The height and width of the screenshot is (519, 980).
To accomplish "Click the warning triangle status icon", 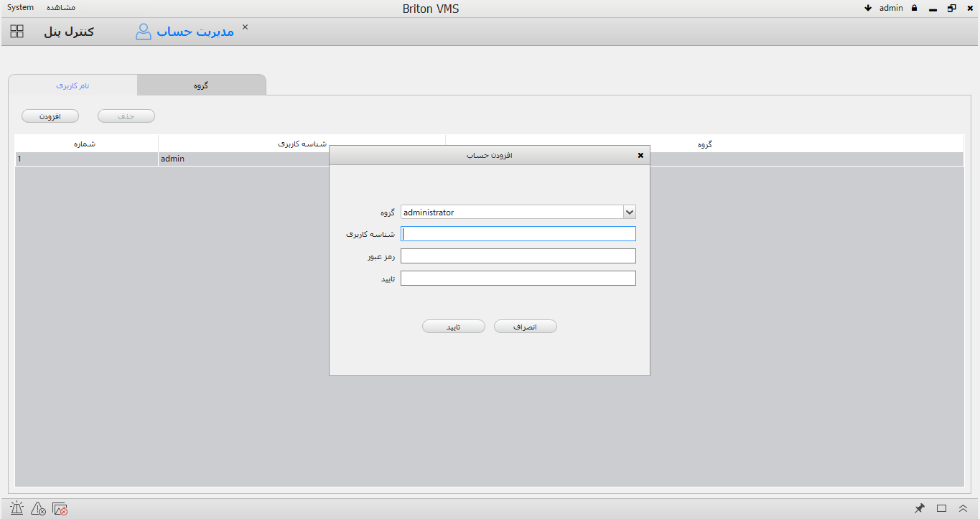I will (x=39, y=508).
